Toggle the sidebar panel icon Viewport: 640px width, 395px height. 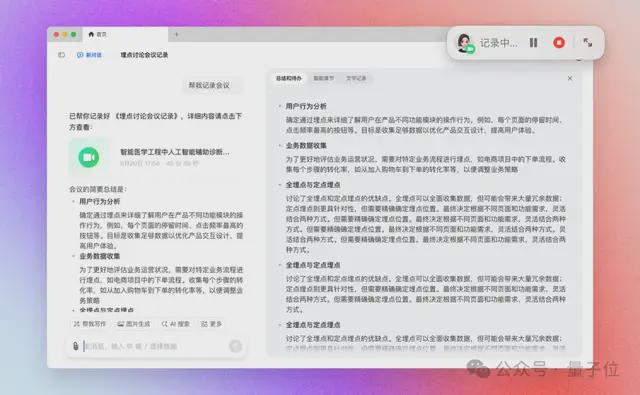(62, 55)
